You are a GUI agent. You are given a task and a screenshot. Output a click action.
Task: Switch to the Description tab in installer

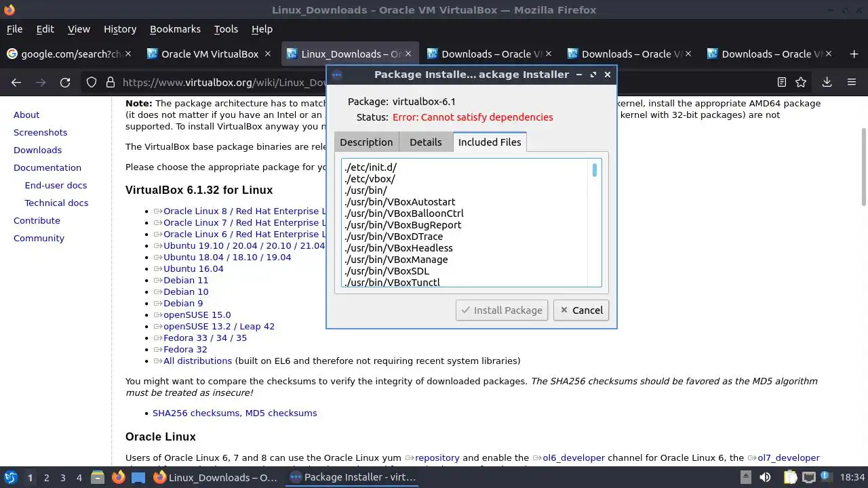[x=366, y=142]
